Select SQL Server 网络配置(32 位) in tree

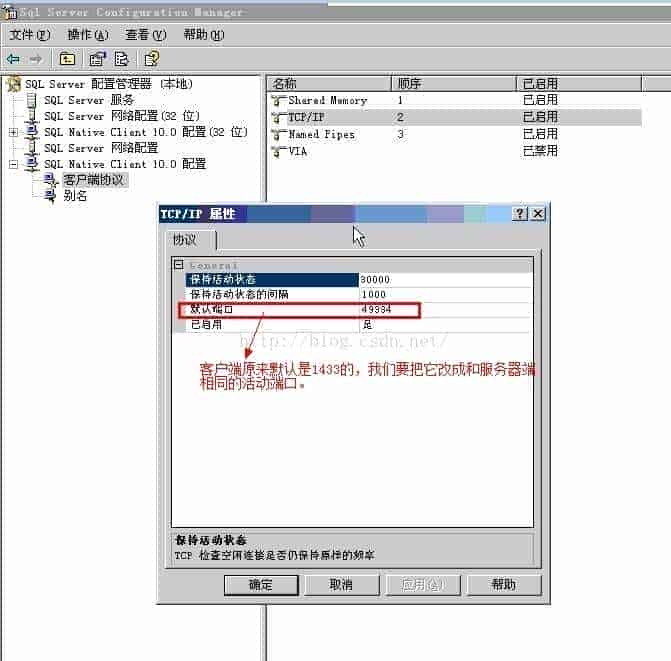(x=122, y=116)
